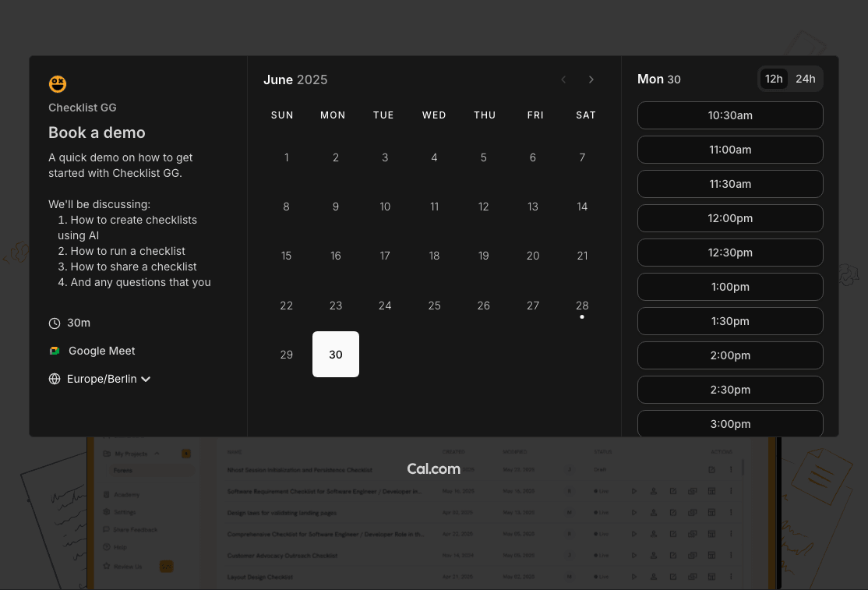The width and height of the screenshot is (868, 590).
Task: Open the Europe/Berlin timezone dropdown
Action: (108, 379)
